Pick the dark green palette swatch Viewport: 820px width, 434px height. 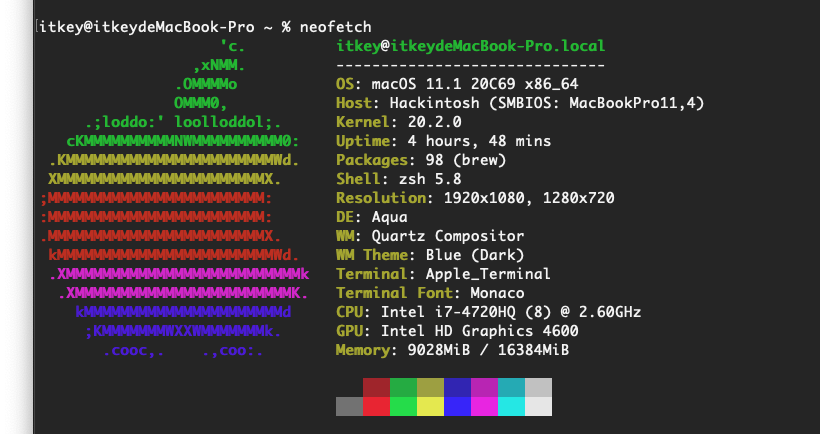404,387
